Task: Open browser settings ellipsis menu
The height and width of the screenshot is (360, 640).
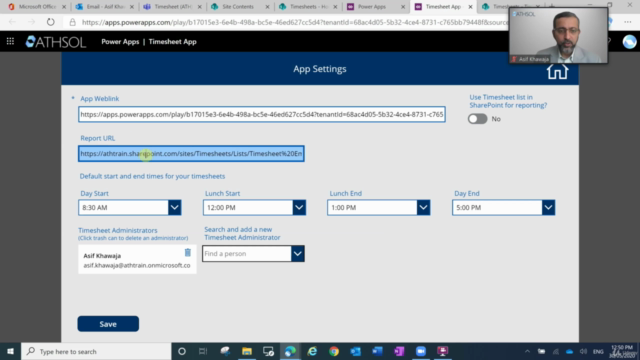Action: (628, 22)
